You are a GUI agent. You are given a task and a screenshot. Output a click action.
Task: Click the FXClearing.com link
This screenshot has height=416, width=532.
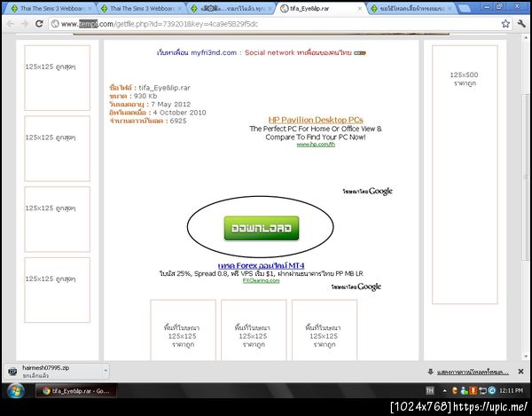click(261, 280)
